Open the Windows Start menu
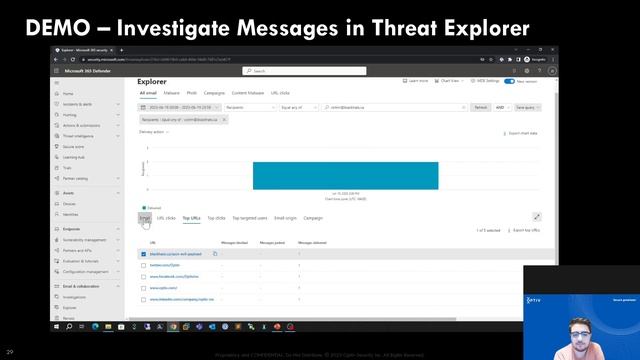The height and width of the screenshot is (360, 640). 56,327
